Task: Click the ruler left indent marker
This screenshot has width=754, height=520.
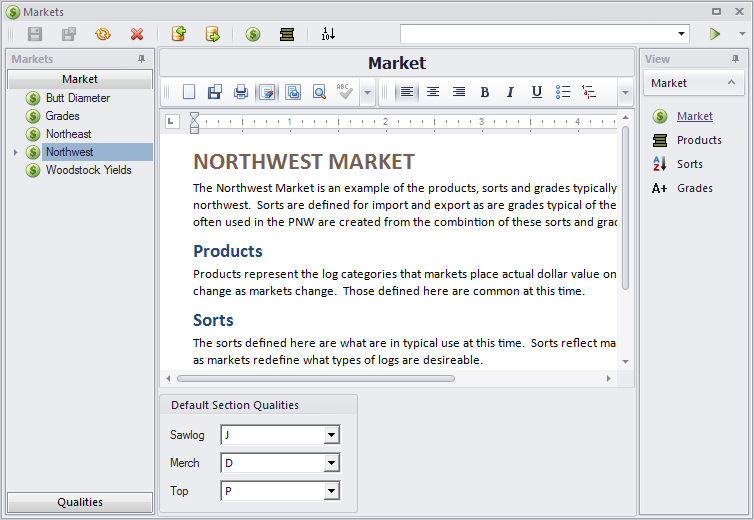Action: [x=194, y=129]
